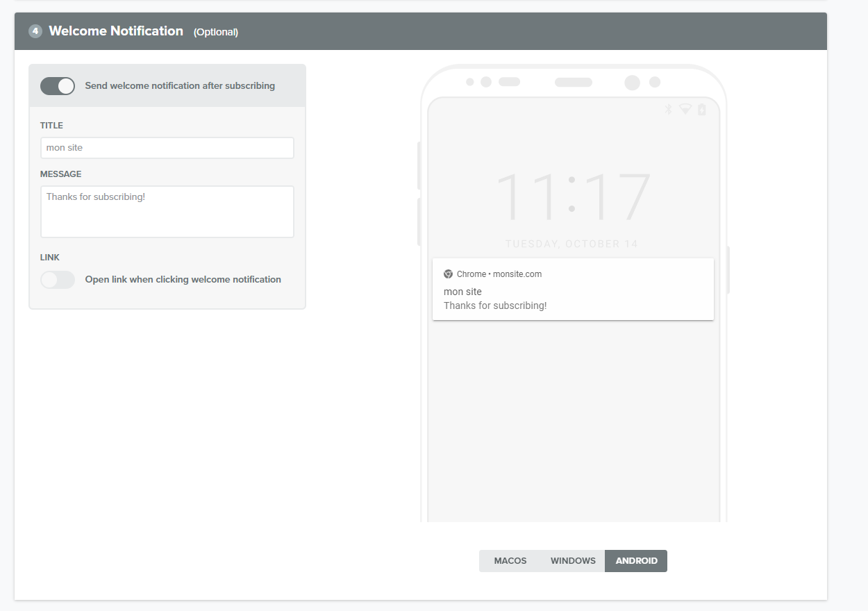Switch preview to WINDOWS tab

pos(573,561)
